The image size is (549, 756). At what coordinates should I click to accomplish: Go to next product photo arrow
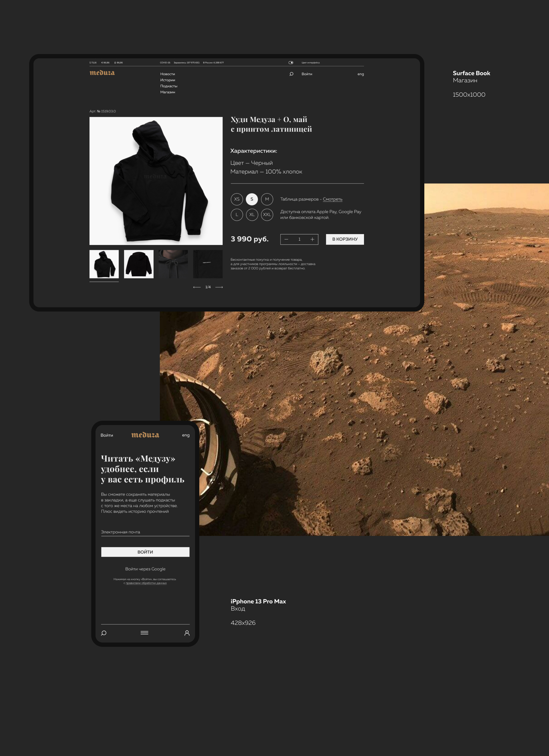(x=219, y=287)
